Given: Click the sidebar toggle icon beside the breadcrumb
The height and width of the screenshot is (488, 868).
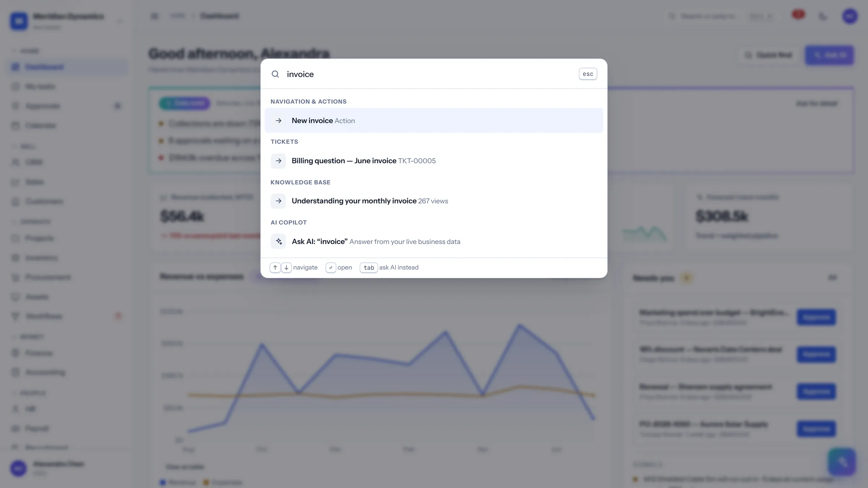Looking at the screenshot, I should 154,16.
